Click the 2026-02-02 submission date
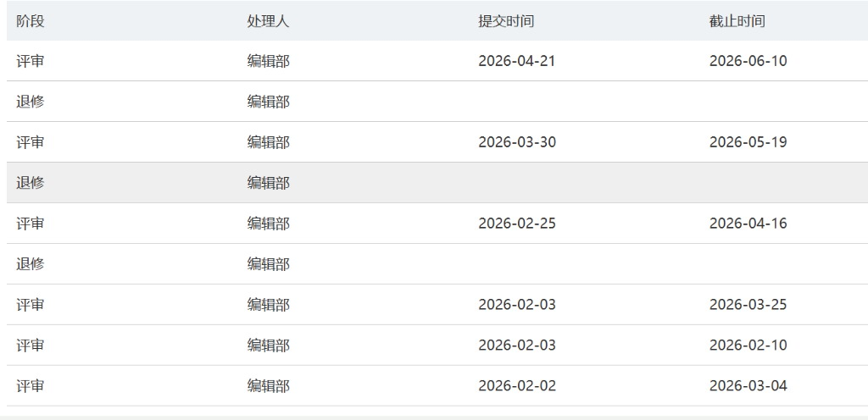The height and width of the screenshot is (420, 868). click(x=517, y=386)
